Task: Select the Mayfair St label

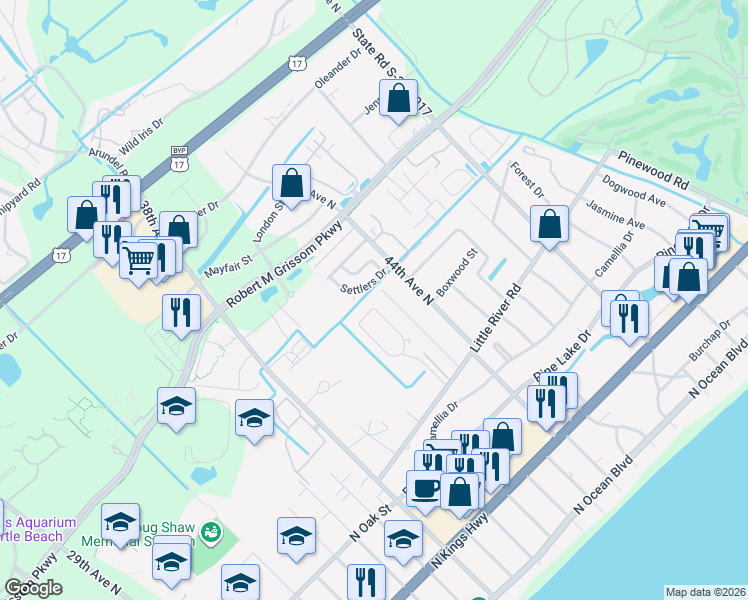Action: pyautogui.click(x=228, y=267)
